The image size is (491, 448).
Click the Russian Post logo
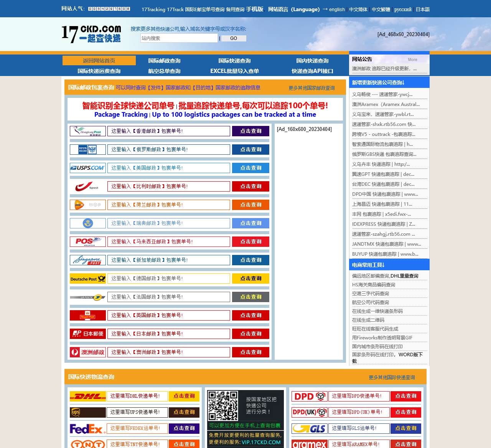88,150
